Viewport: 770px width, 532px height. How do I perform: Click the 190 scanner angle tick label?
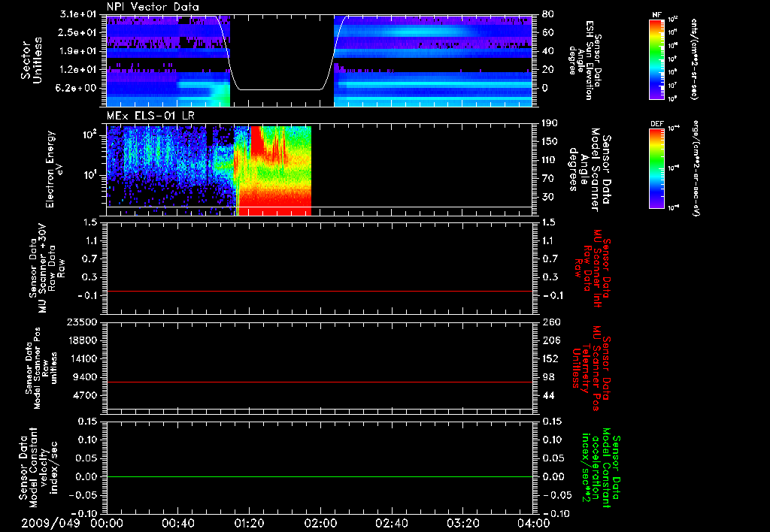coord(550,123)
